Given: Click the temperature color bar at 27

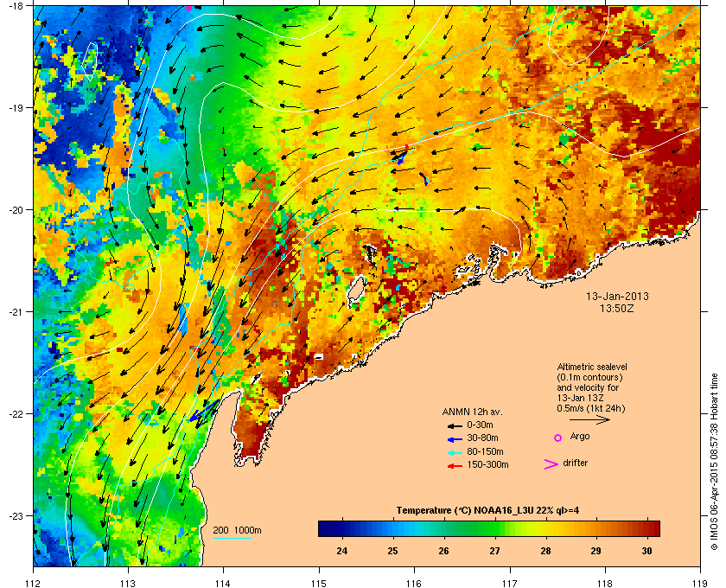Looking at the screenshot, I should 494,528.
